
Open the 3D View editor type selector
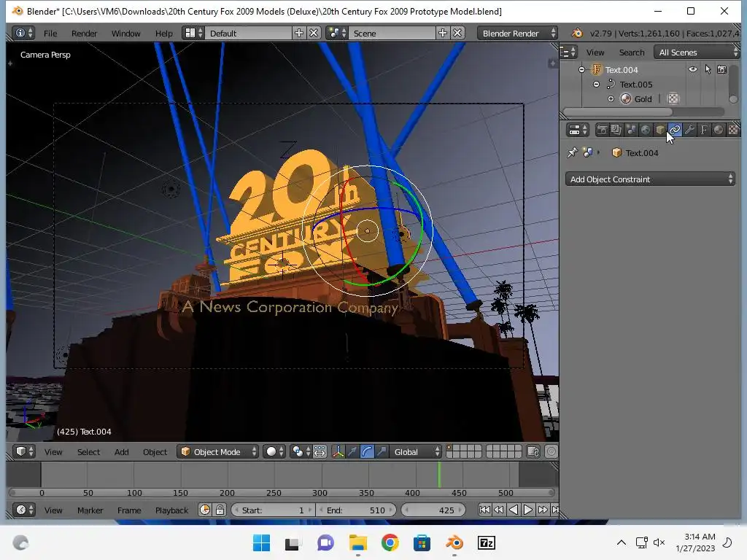(x=24, y=451)
